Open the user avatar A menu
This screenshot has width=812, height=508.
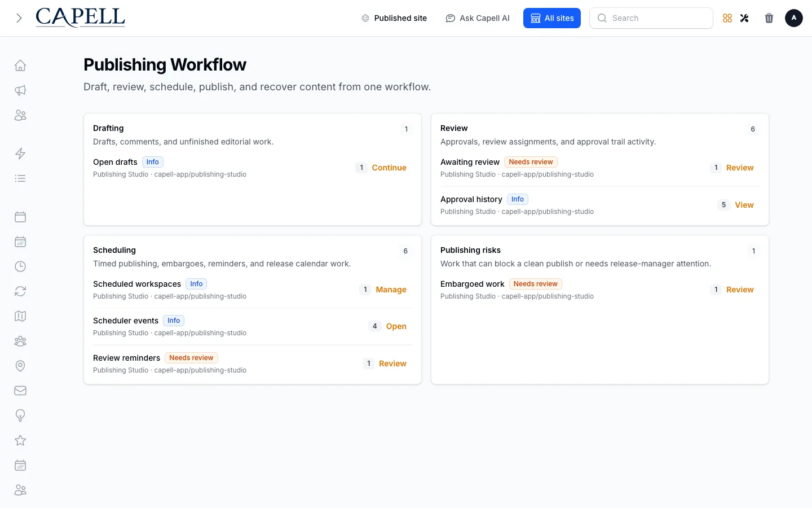pos(794,18)
